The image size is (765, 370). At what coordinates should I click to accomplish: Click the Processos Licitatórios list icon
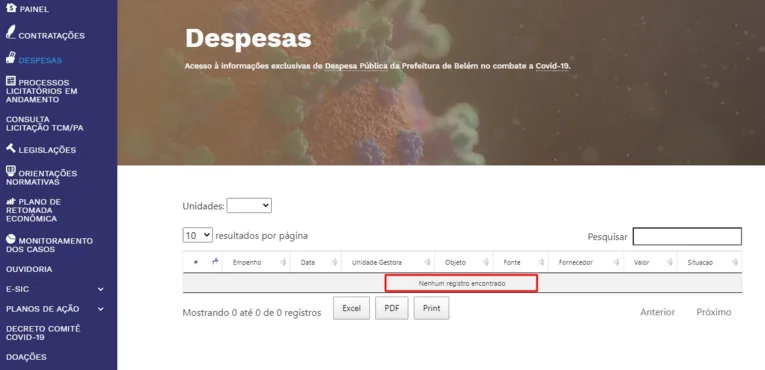(x=11, y=81)
